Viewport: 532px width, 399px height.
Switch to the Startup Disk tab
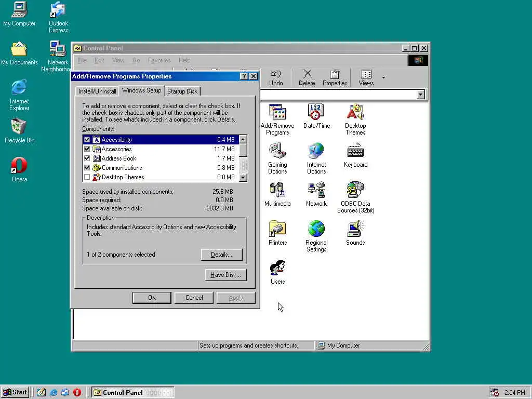point(182,91)
